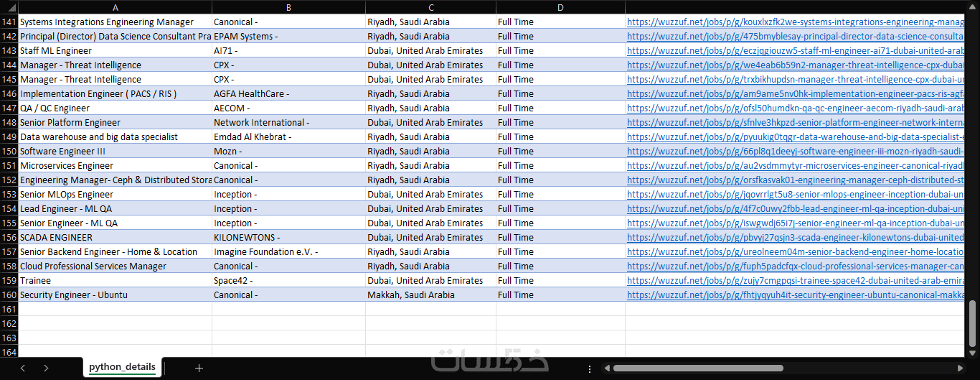
Task: Select column B header
Action: click(x=289, y=7)
